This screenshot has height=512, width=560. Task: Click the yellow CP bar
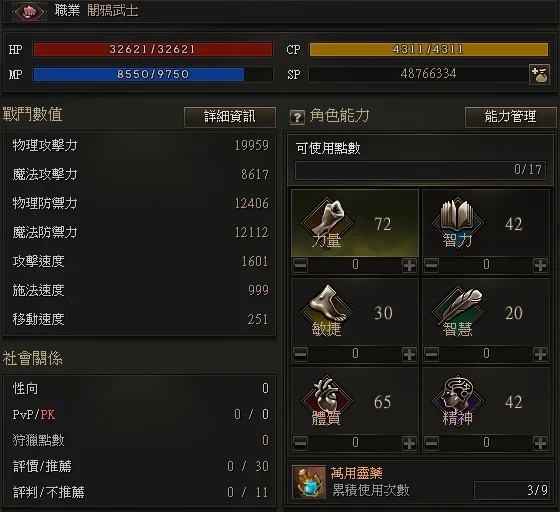click(429, 49)
